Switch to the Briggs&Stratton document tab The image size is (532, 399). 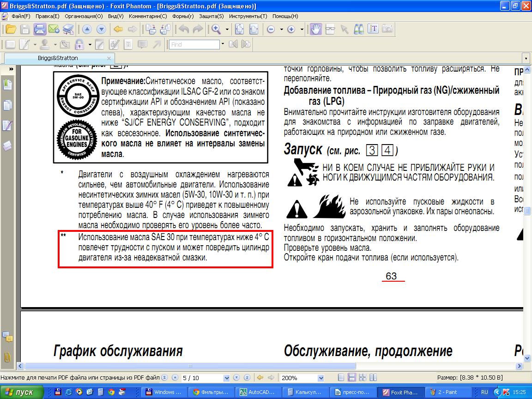[58, 58]
